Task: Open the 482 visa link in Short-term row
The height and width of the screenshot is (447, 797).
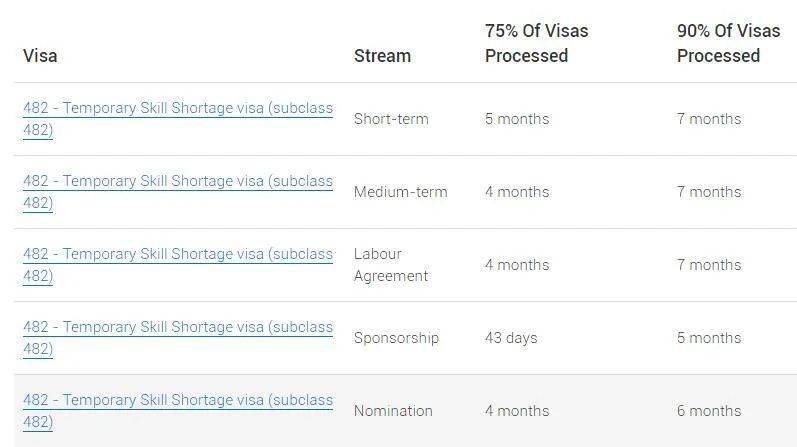Action: 177,108
